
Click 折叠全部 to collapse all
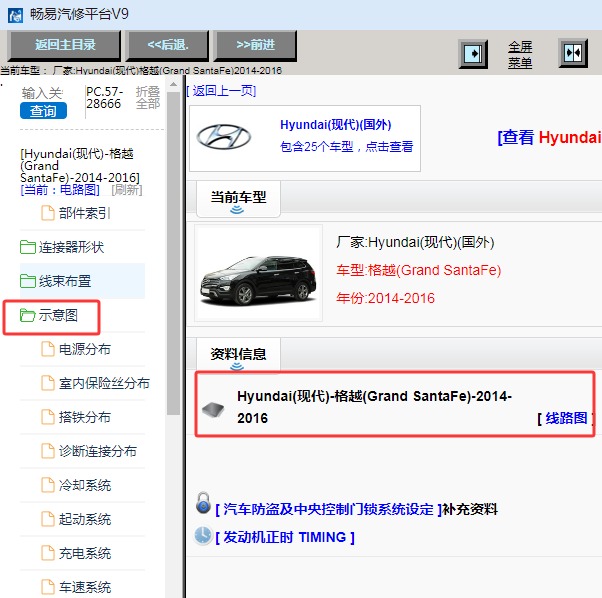(148, 97)
